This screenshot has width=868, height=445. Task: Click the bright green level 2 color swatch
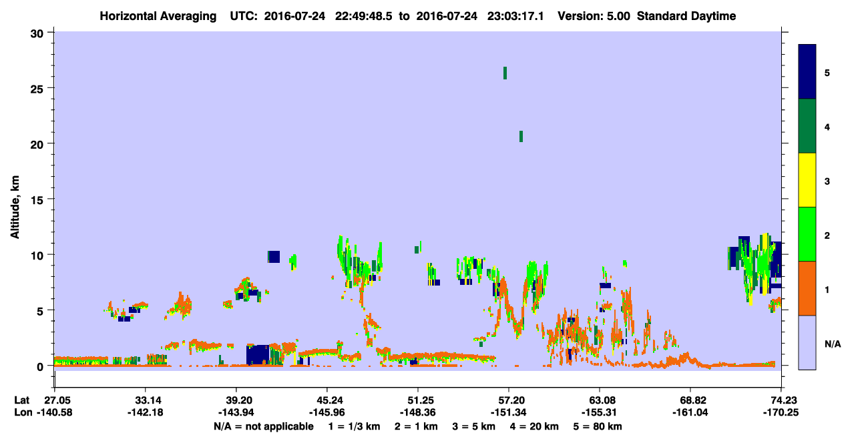coord(807,234)
